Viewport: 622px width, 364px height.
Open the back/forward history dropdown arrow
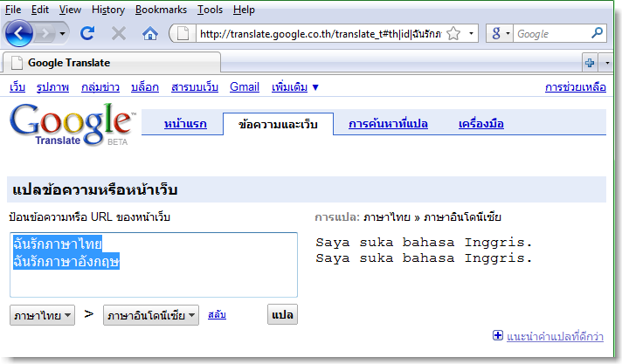(x=62, y=34)
